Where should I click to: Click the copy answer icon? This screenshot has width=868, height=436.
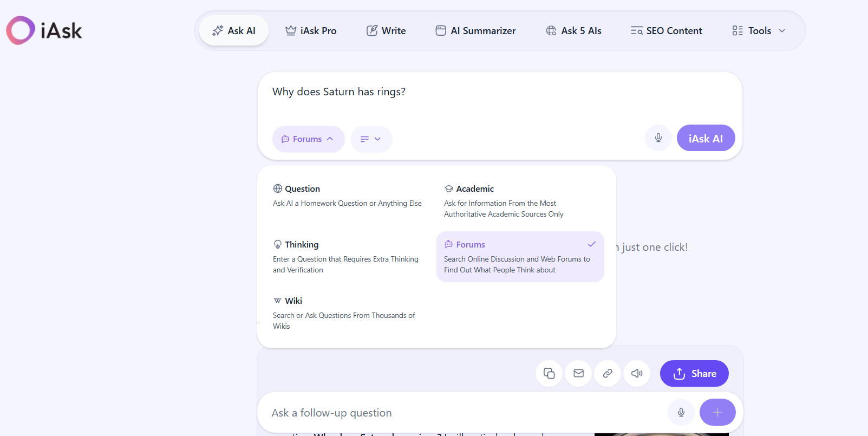(x=549, y=373)
